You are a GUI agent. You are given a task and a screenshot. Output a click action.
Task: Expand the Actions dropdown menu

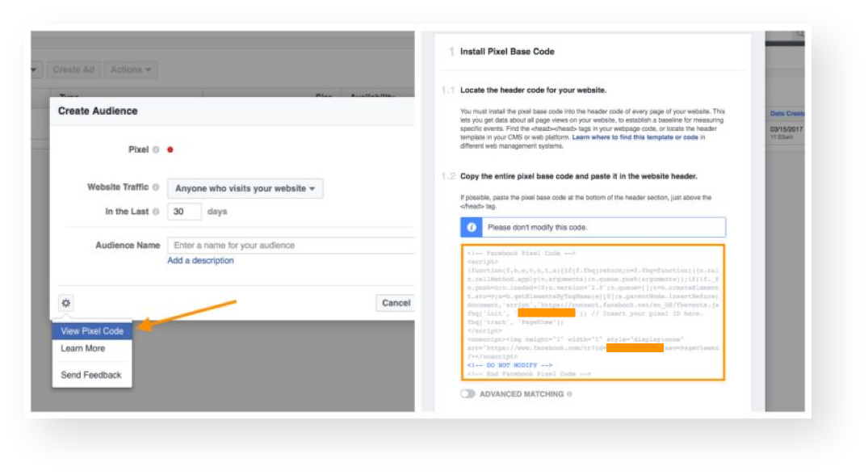[x=131, y=69]
